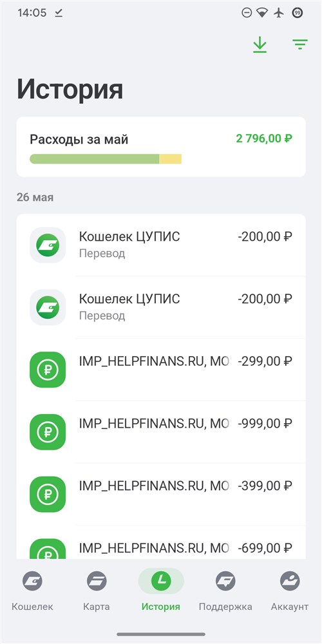Tap the first Кошелек ЦУПИС wallet icon

pyautogui.click(x=48, y=245)
